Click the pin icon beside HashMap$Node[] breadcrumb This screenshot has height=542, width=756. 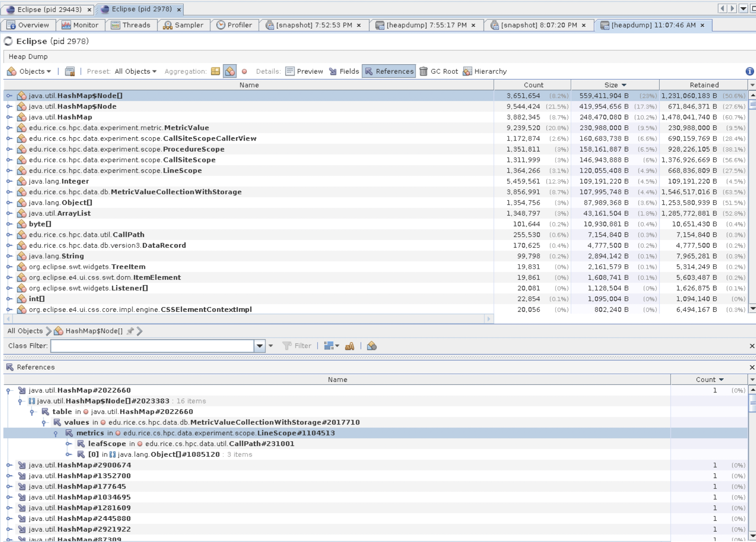(x=130, y=331)
